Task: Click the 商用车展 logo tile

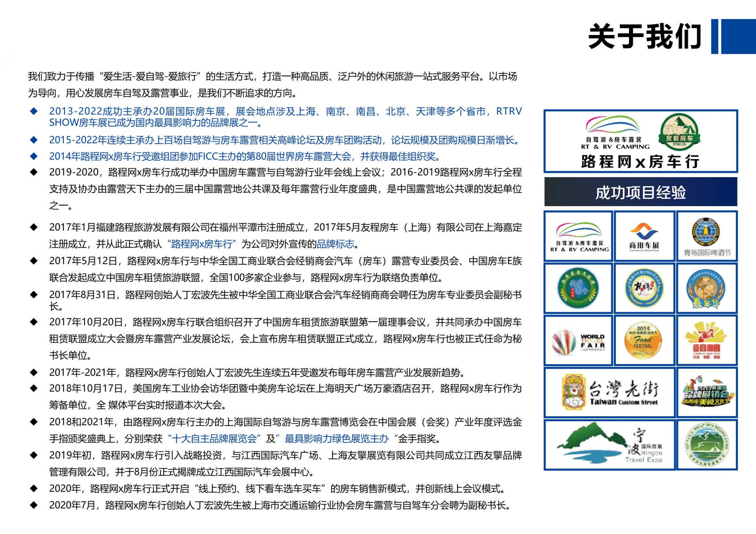Action: tap(644, 236)
